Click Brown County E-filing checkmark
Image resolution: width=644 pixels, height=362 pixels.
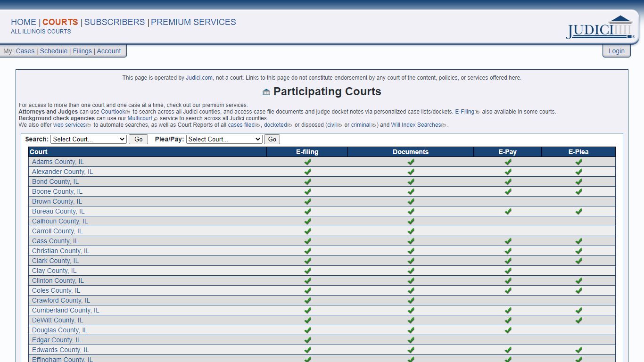click(307, 201)
